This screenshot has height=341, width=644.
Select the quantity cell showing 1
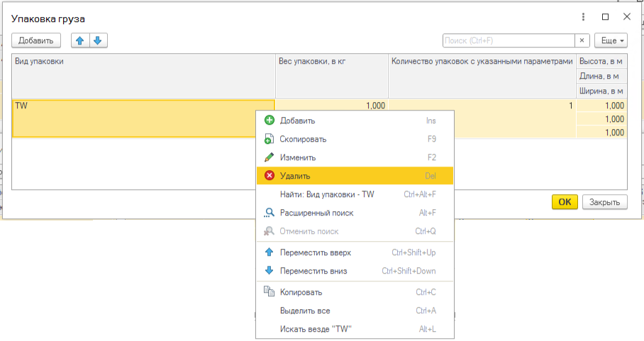(x=482, y=105)
